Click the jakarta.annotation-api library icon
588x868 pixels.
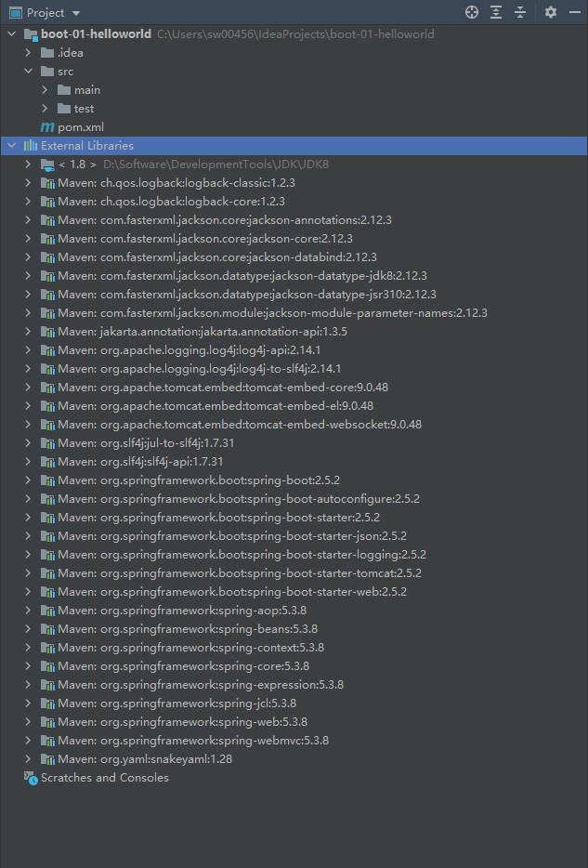[47, 332]
